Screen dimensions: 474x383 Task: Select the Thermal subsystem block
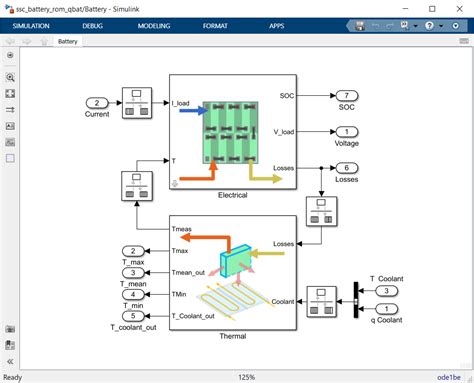tap(233, 273)
